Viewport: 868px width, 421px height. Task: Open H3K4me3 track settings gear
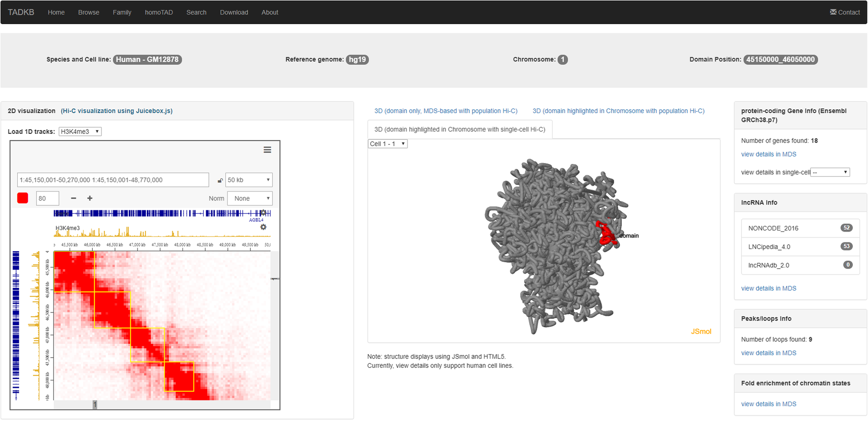click(263, 227)
